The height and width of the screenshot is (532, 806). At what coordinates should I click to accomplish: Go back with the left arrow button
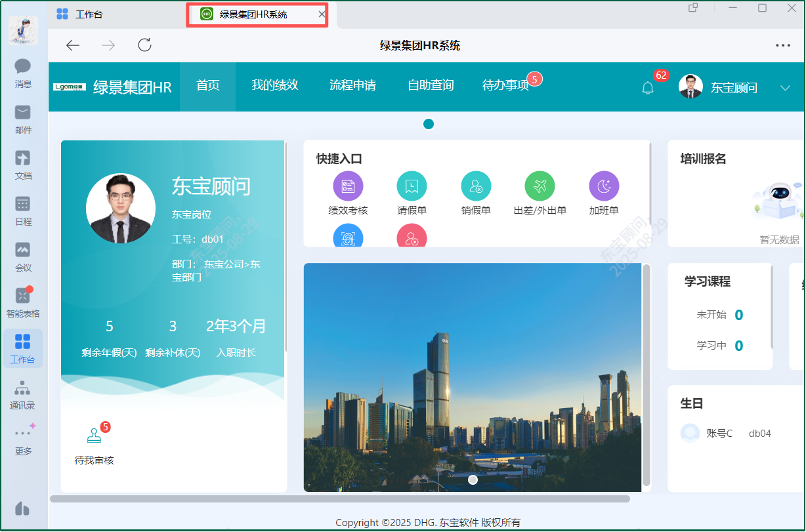(73, 45)
